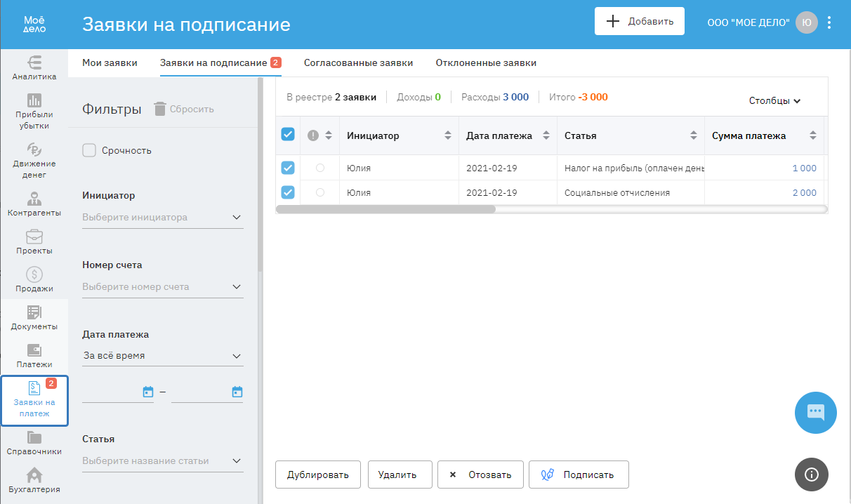Open the three-dot menu in header

[x=829, y=22]
